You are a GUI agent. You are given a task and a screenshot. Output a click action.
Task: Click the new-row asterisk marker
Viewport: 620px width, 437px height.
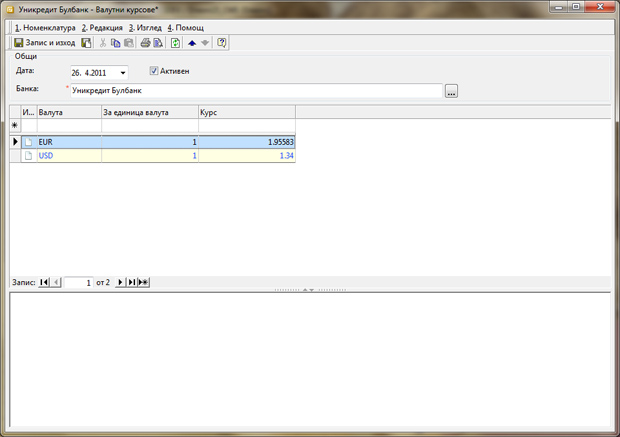pos(15,125)
